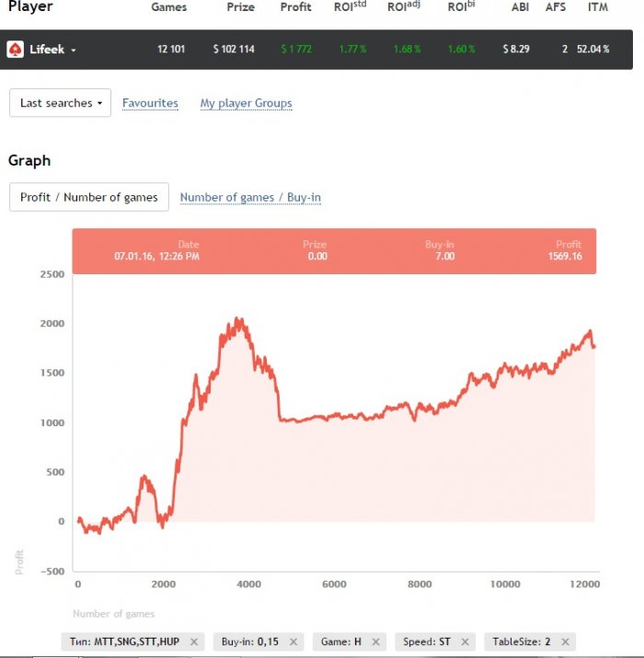Select the Profit / Number of games tab

point(89,197)
